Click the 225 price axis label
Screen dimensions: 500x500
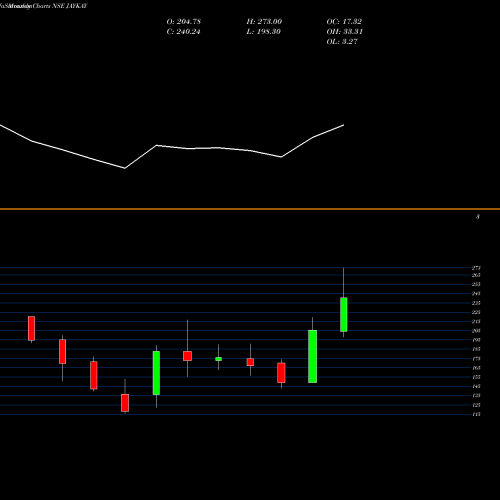click(x=476, y=312)
